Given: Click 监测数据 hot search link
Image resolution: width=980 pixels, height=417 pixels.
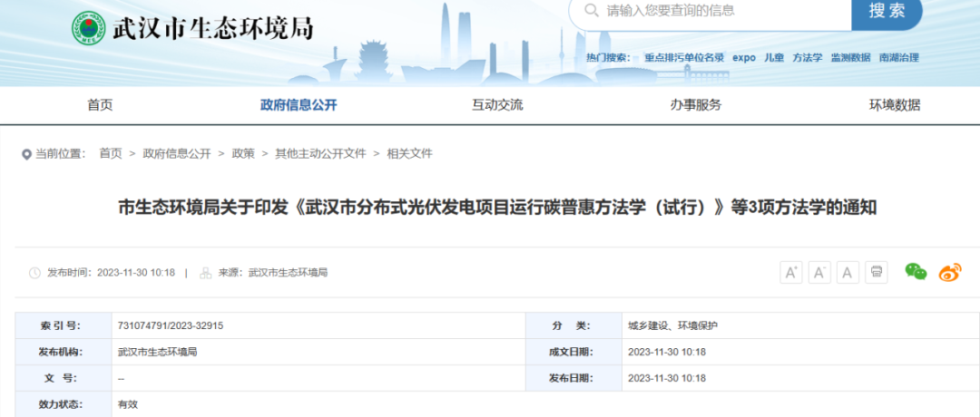Looking at the screenshot, I should [850, 58].
